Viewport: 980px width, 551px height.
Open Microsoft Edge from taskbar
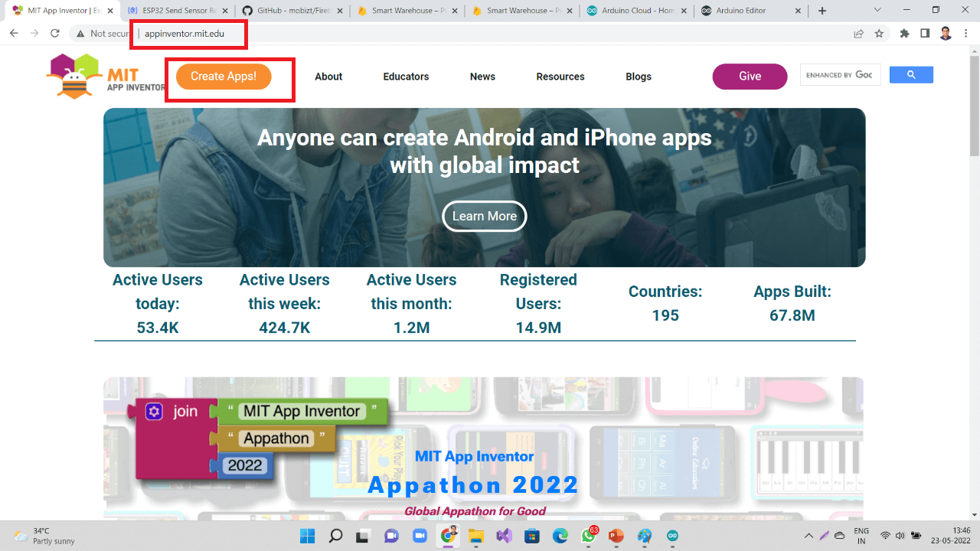(x=560, y=536)
